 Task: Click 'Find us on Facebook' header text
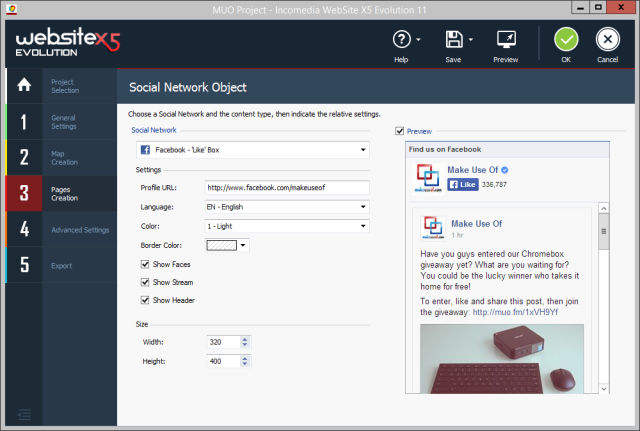(x=445, y=149)
